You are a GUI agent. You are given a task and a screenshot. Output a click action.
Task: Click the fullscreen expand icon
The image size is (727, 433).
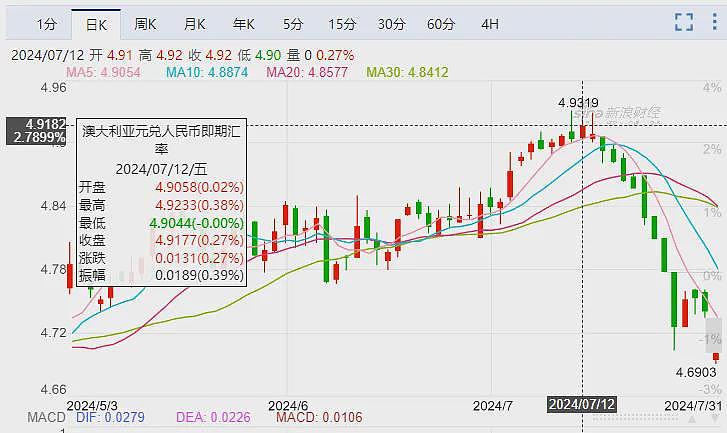tap(684, 23)
